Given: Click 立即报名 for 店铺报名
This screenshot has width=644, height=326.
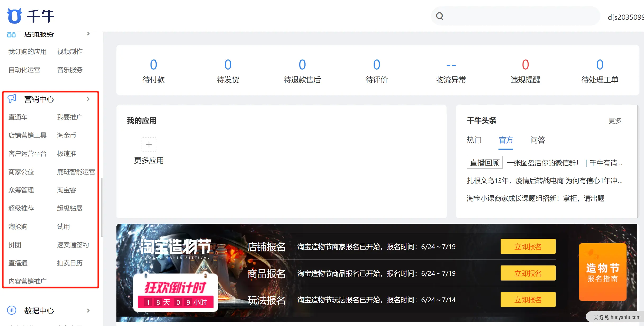Looking at the screenshot, I should (x=528, y=246).
